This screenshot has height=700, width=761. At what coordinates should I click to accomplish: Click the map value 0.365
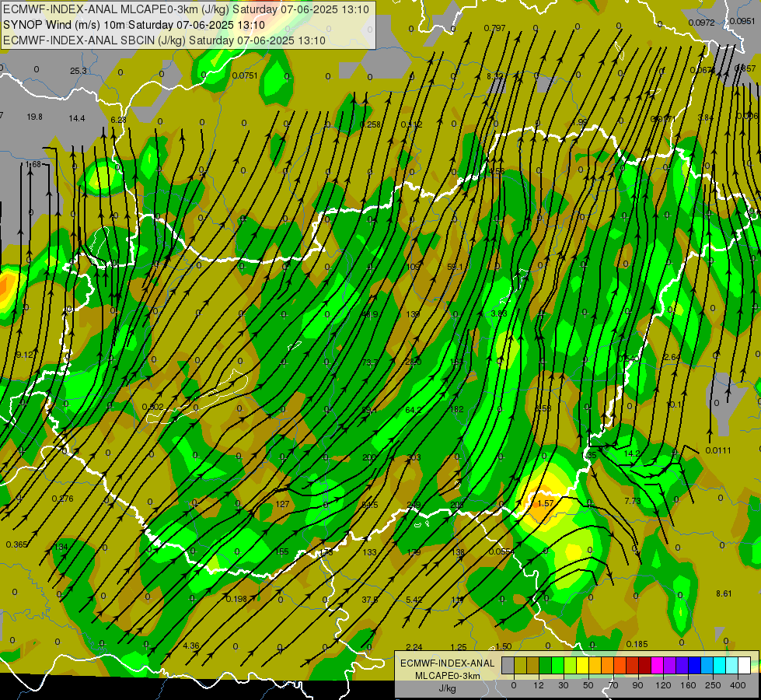(x=17, y=544)
